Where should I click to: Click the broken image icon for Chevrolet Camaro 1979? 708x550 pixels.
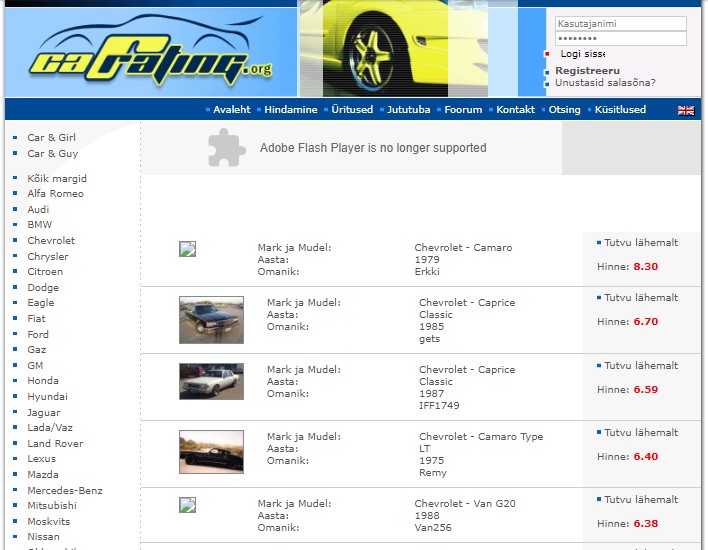[187, 249]
